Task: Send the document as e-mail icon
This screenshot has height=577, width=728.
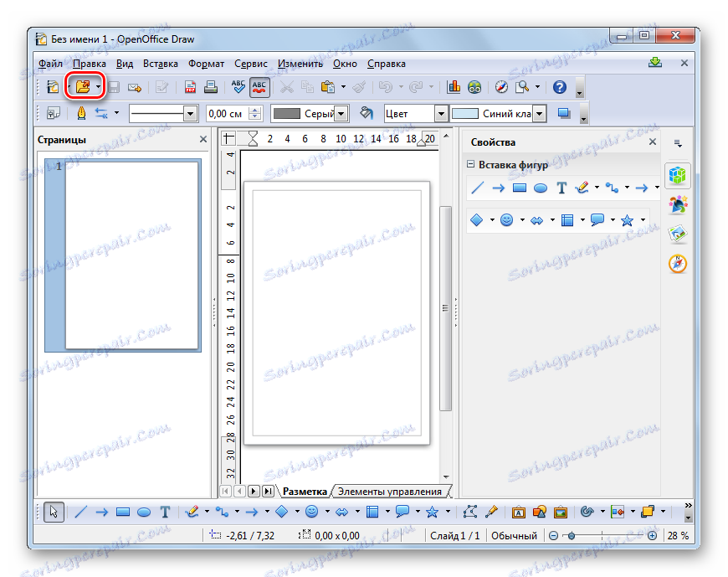Action: pyautogui.click(x=135, y=87)
